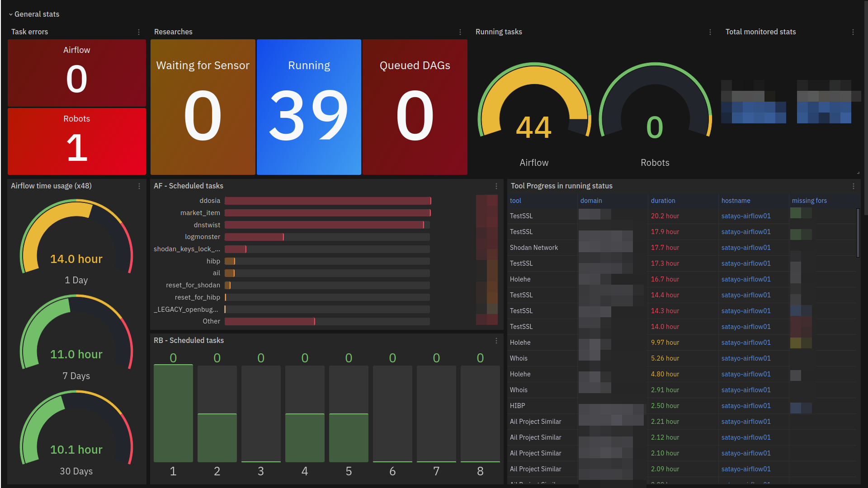
Task: Click the AF - Scheduled tasks panel title
Action: (x=188, y=186)
